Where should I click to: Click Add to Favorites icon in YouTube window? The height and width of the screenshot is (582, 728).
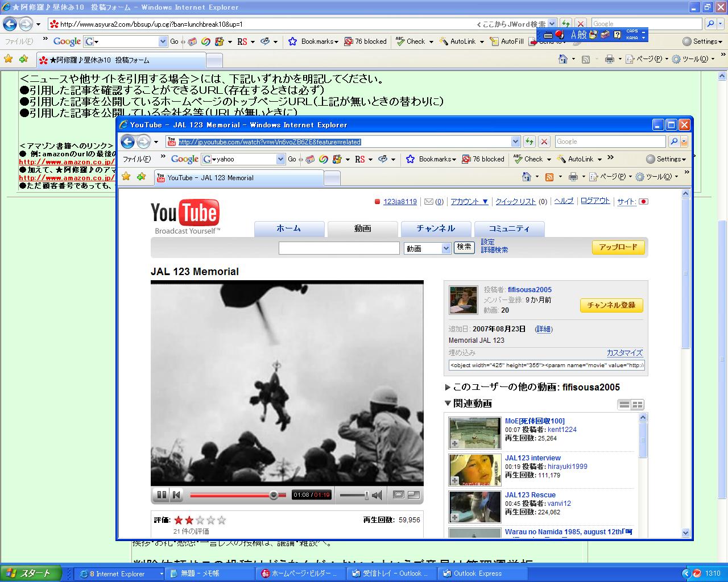click(x=141, y=177)
